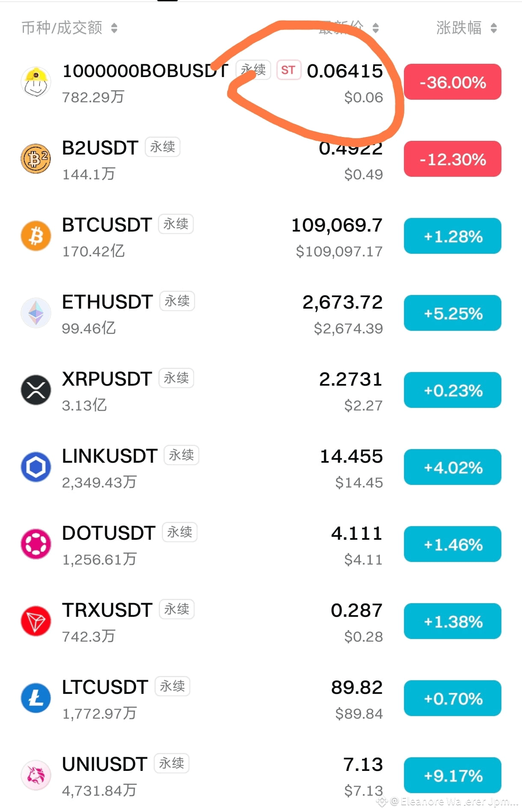Image resolution: width=522 pixels, height=812 pixels.
Task: Sort by 最新价 column arrows
Action: tap(376, 28)
